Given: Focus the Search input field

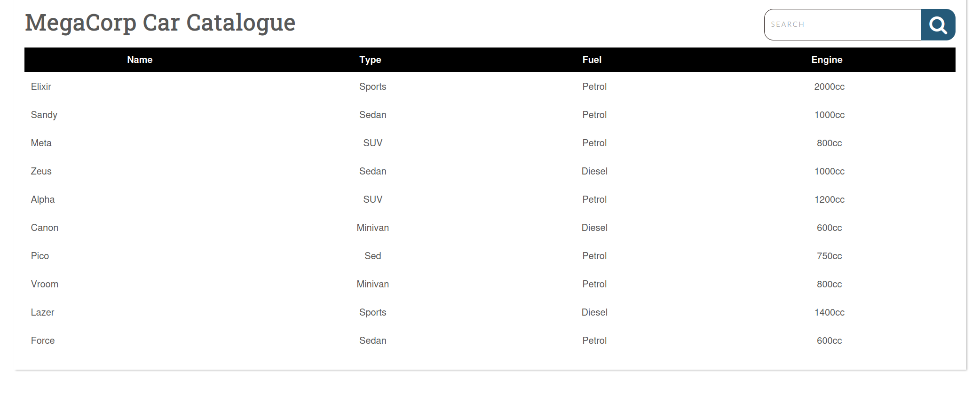Looking at the screenshot, I should coord(842,25).
